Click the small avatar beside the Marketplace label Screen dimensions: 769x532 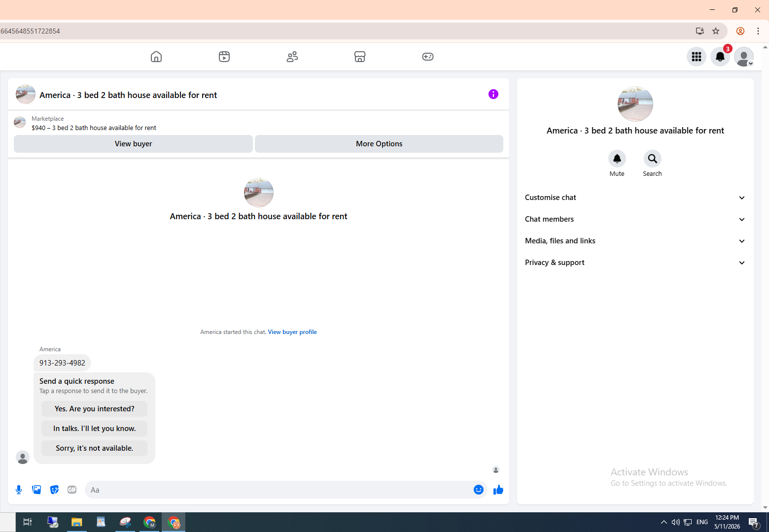click(x=20, y=122)
